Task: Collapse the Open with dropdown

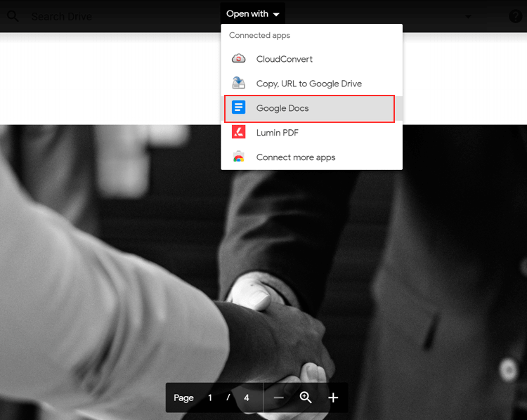Action: coord(252,14)
